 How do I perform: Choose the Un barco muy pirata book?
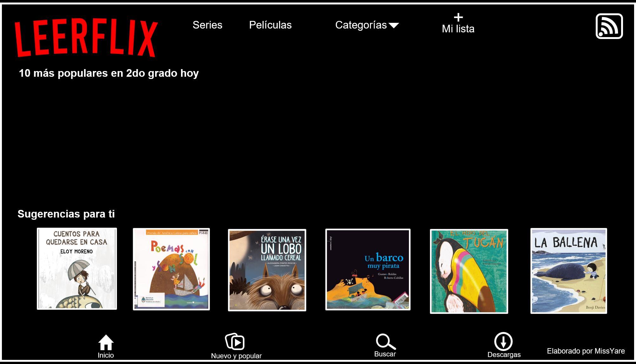click(368, 270)
